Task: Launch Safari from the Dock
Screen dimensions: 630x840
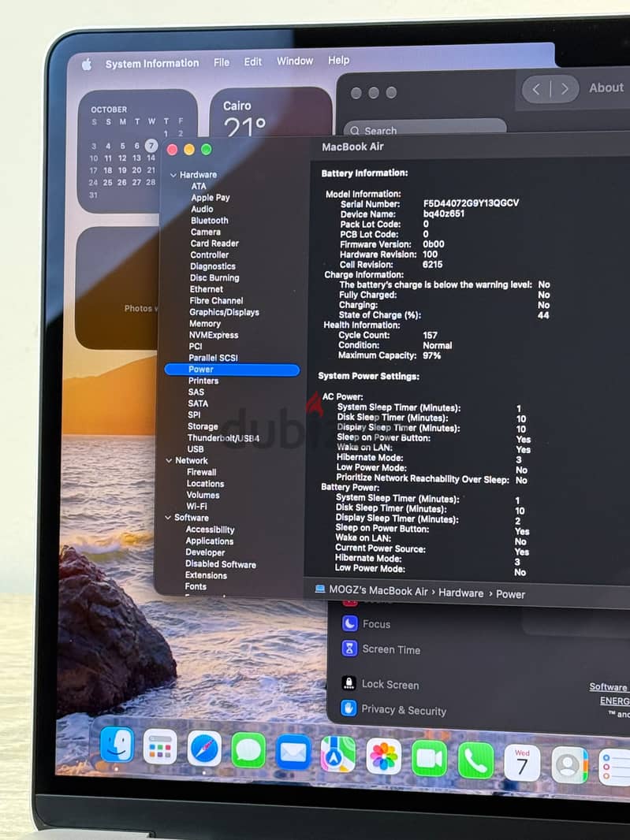Action: (x=204, y=749)
